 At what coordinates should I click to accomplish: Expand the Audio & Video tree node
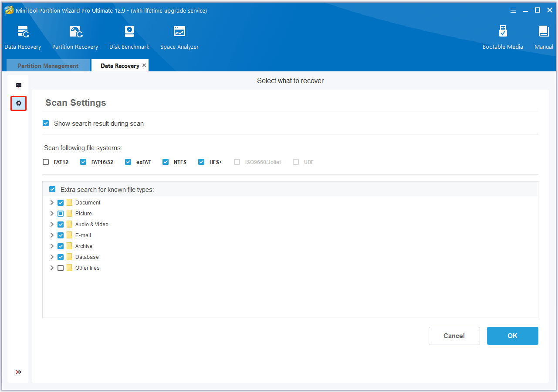[x=52, y=224]
